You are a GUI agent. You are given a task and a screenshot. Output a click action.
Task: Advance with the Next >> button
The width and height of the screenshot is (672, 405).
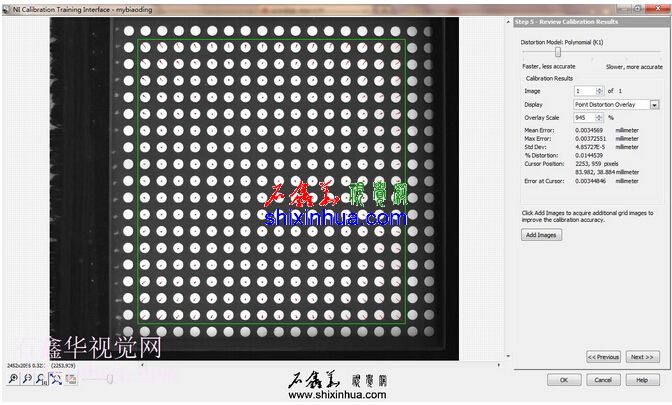click(642, 356)
